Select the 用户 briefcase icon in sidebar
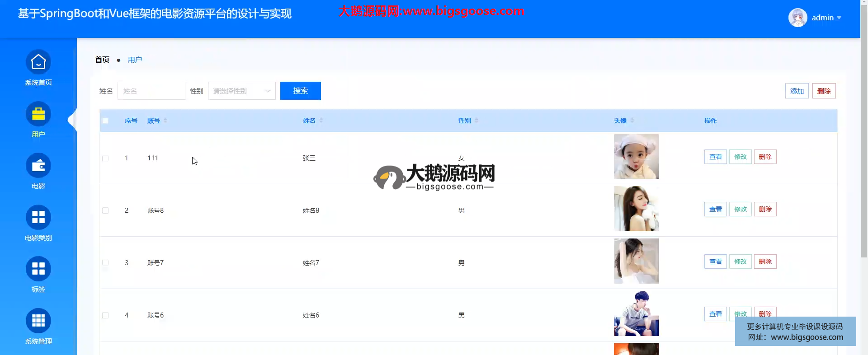Viewport: 868px width, 355px height. 38,114
